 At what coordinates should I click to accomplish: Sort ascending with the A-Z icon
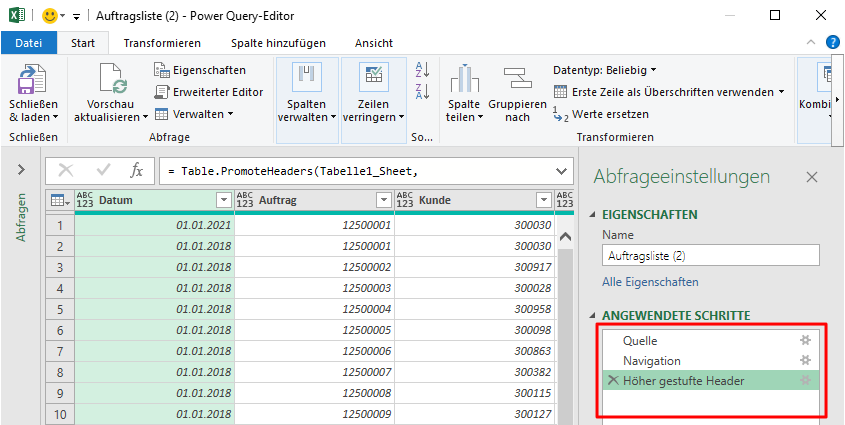421,70
